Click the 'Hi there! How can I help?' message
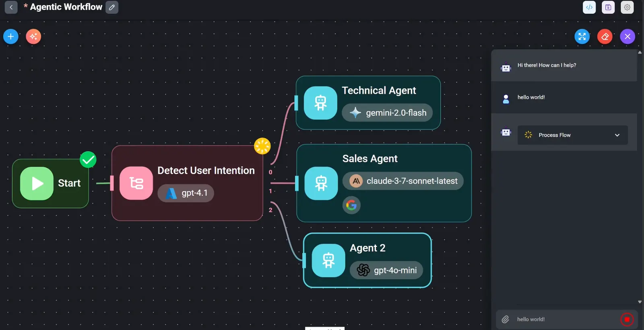The width and height of the screenshot is (644, 330). point(547,65)
